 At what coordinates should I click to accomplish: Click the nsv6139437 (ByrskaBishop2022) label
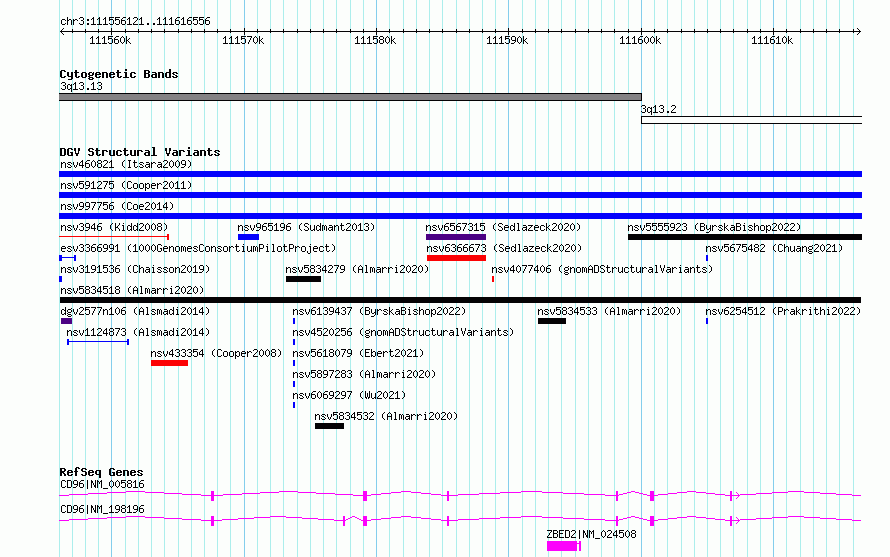(379, 311)
